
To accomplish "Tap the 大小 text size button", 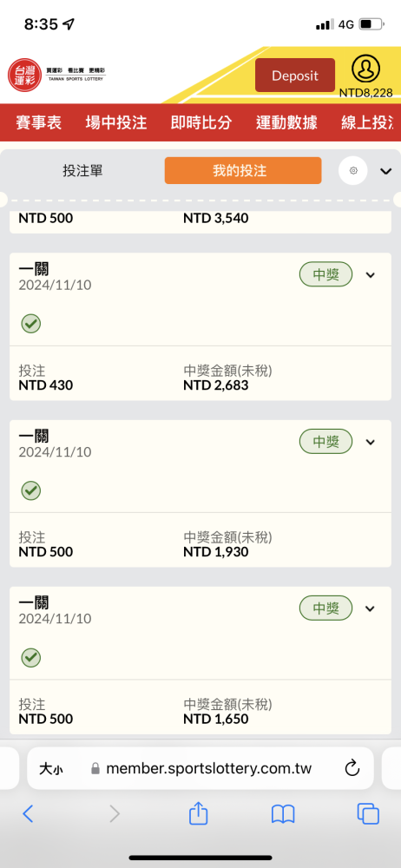I will pos(50,768).
